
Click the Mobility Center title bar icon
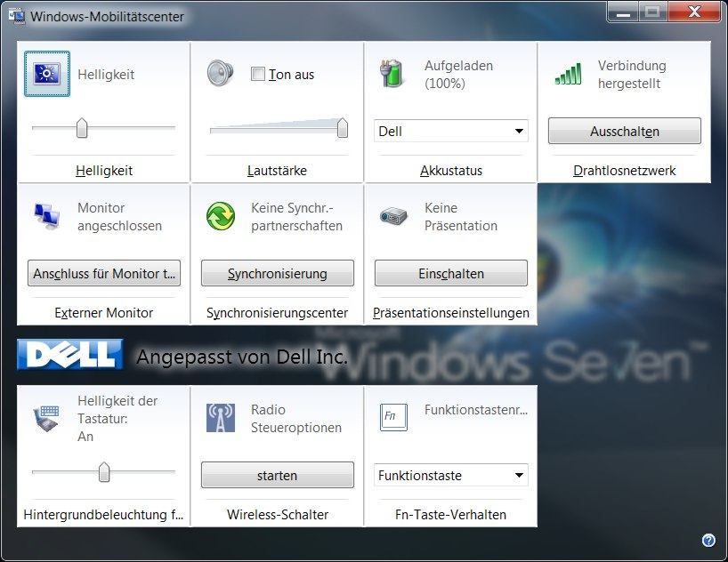point(17,16)
